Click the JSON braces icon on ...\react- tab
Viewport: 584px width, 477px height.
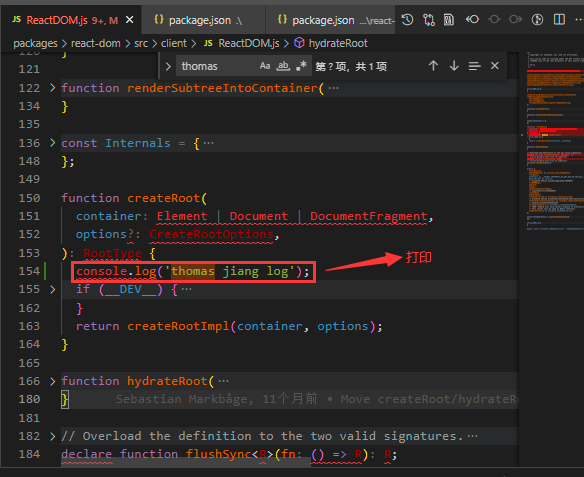tap(282, 19)
